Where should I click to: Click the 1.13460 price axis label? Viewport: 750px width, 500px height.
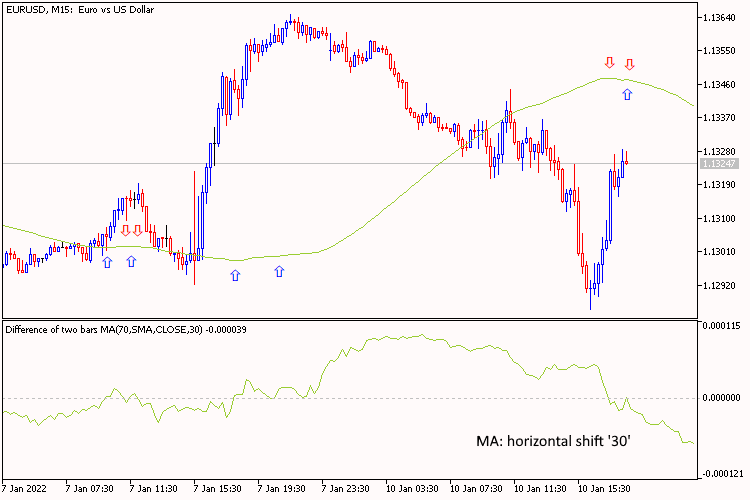click(719, 85)
